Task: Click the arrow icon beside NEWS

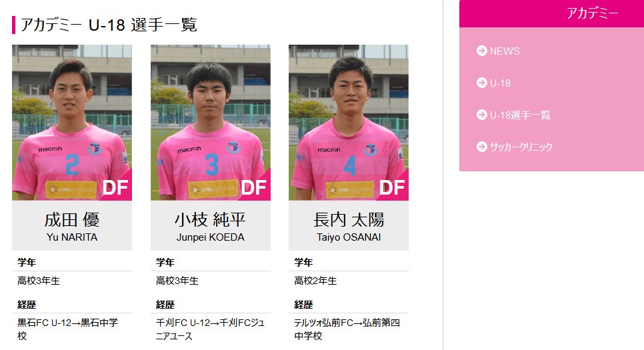Action: click(481, 51)
